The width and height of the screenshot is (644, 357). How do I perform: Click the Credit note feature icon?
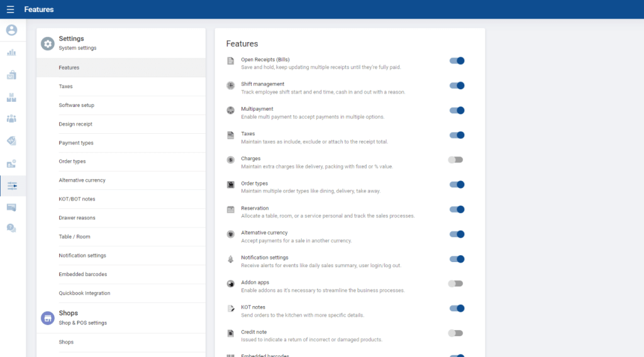click(230, 333)
